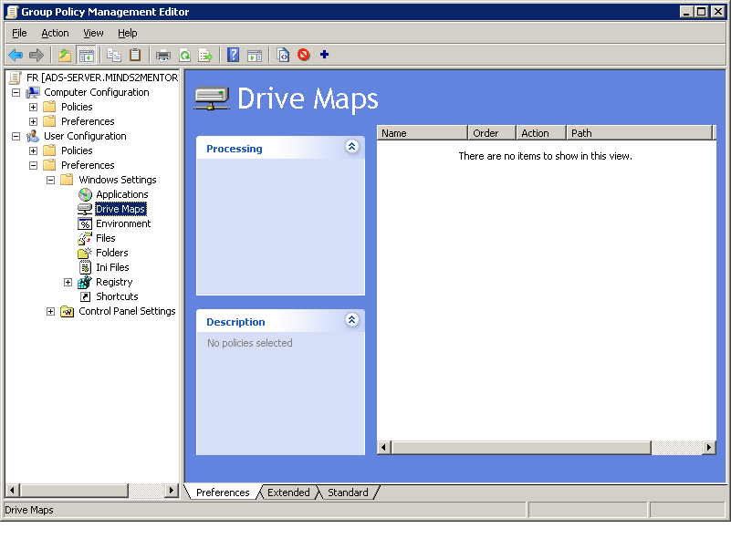Toggle the action pane icon in toolbar
731x560 pixels.
[x=255, y=55]
